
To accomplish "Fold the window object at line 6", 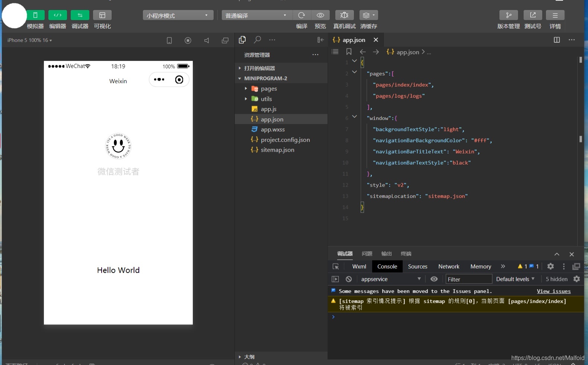I will tap(354, 117).
